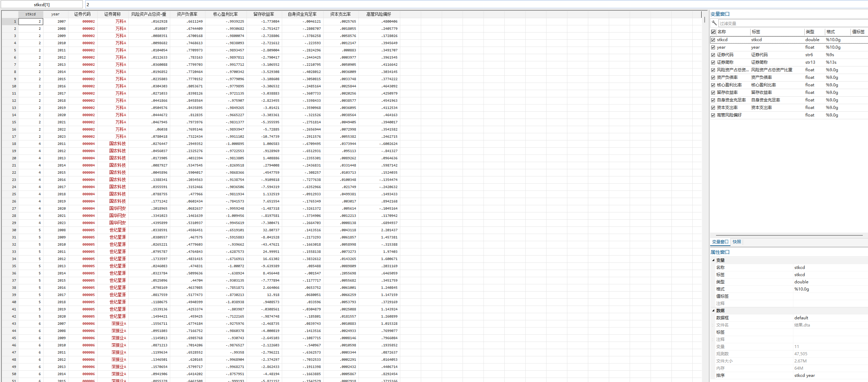
Task: Click the 排序 property value stkcd year
Action: tap(805, 375)
